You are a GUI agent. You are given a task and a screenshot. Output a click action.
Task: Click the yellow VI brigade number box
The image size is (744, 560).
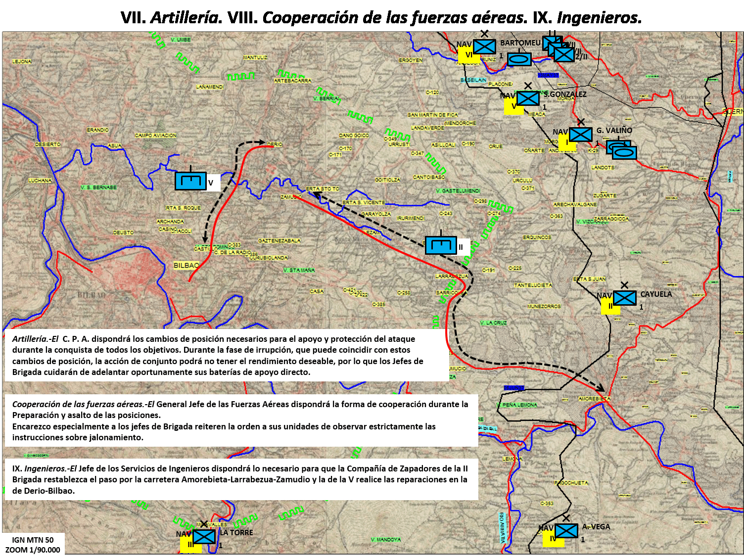coord(468,55)
